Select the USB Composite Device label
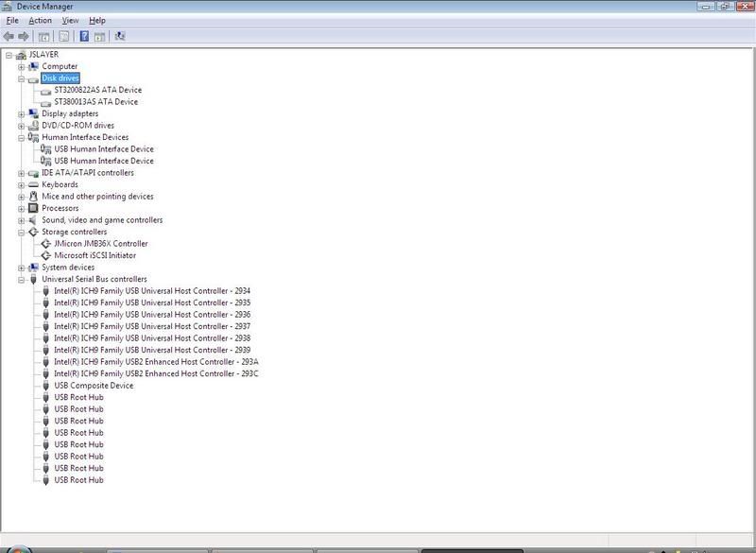 pos(94,386)
